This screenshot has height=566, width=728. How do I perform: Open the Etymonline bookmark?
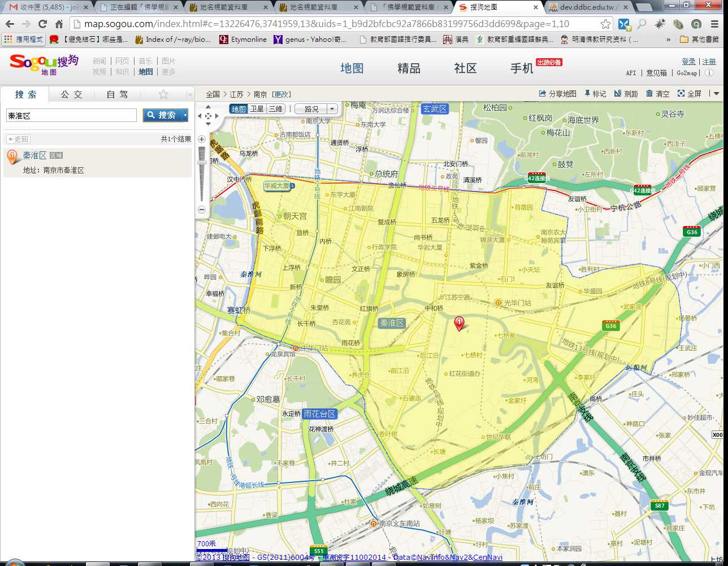[x=243, y=40]
